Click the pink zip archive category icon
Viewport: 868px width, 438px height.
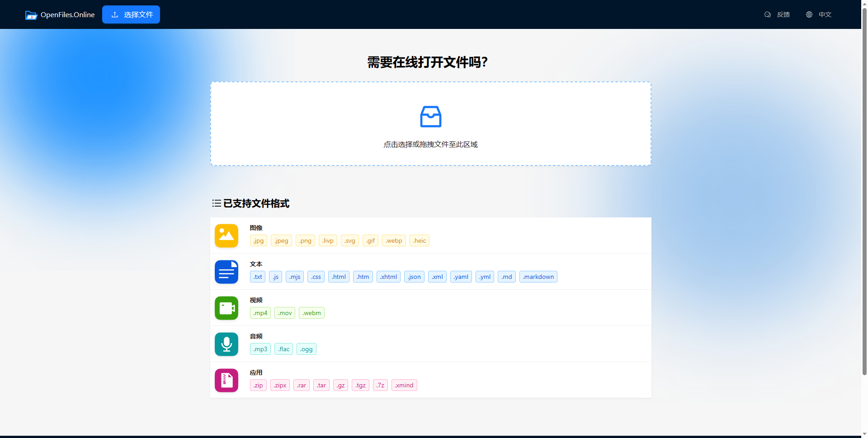226,380
